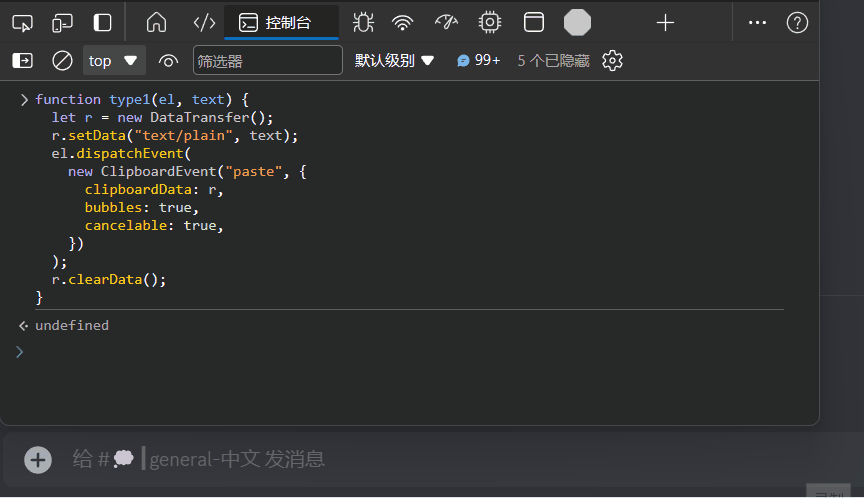Open the Network panel

pyautogui.click(x=403, y=22)
